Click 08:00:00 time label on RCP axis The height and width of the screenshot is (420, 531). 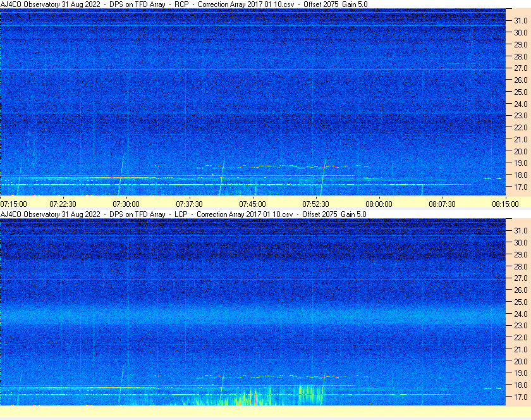(x=379, y=204)
